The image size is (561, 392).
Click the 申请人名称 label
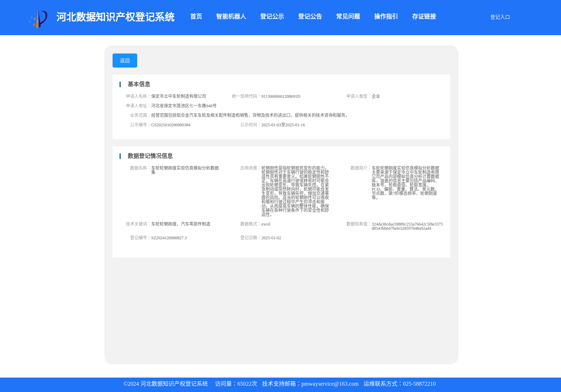138,96
